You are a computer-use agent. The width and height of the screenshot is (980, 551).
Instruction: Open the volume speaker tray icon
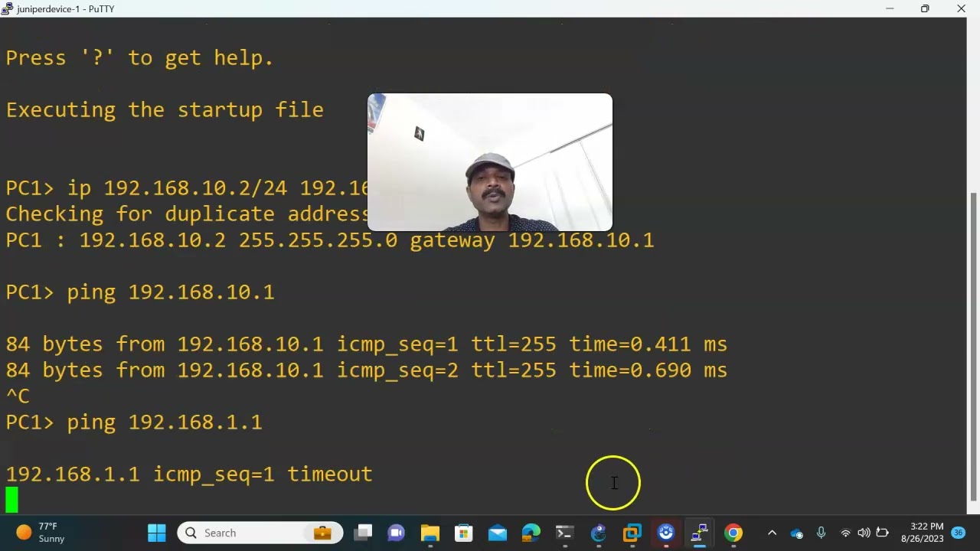(864, 533)
